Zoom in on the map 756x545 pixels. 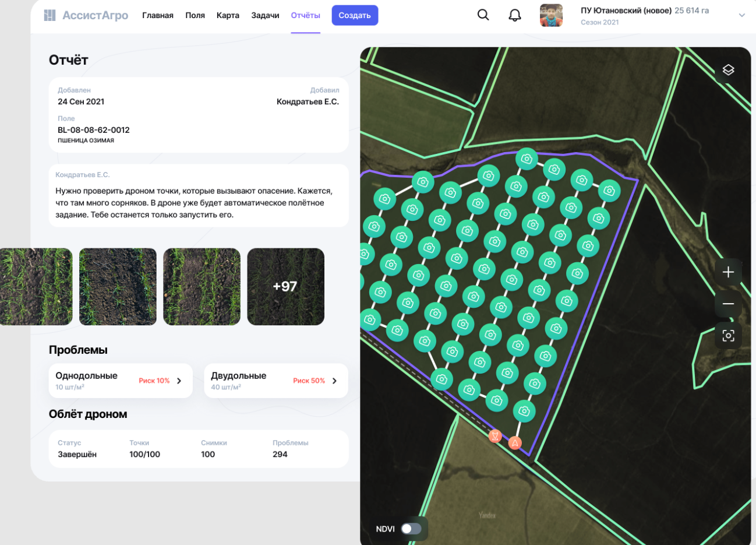tap(728, 272)
